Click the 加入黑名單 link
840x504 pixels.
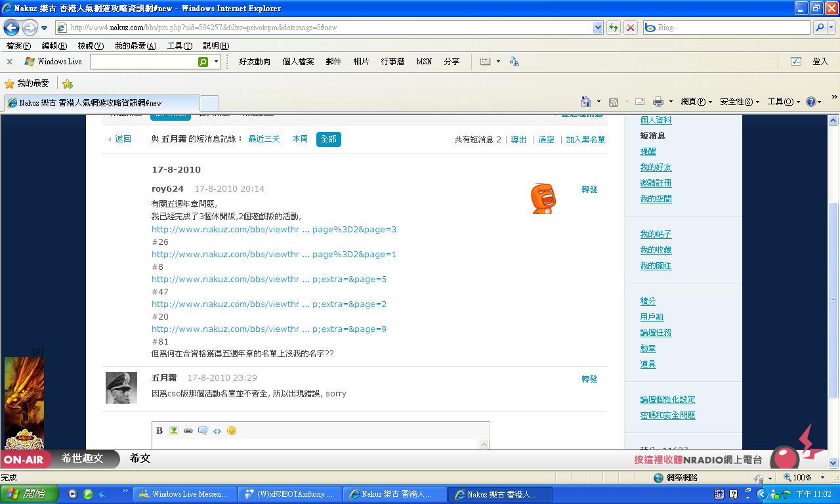[x=585, y=140]
